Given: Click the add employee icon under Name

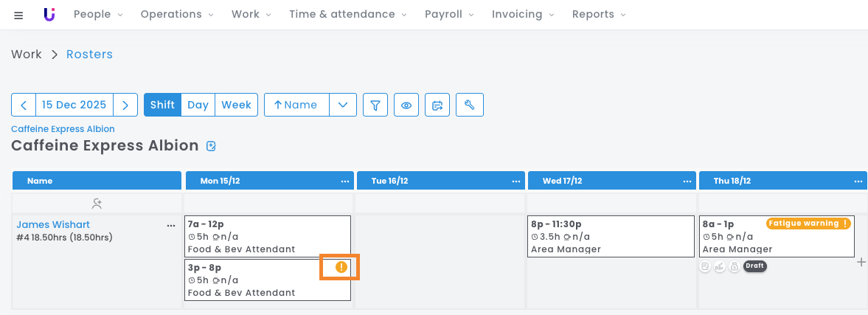Looking at the screenshot, I should coord(97,203).
